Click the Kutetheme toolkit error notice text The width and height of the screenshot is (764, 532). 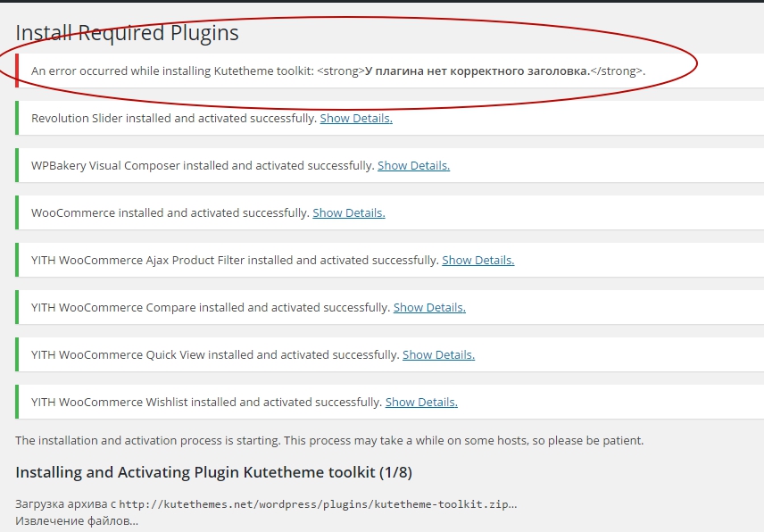(338, 71)
